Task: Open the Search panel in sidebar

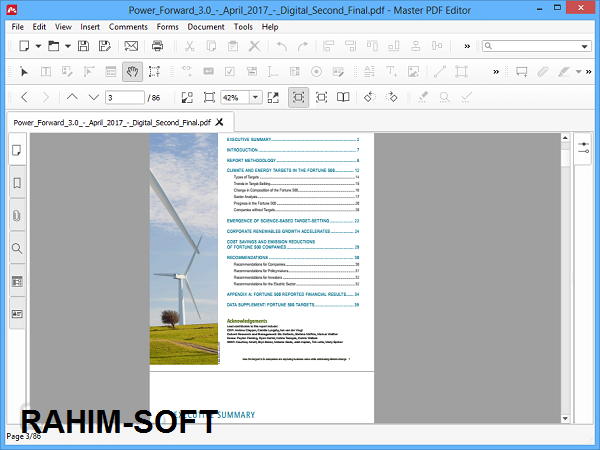Action: click(x=16, y=248)
